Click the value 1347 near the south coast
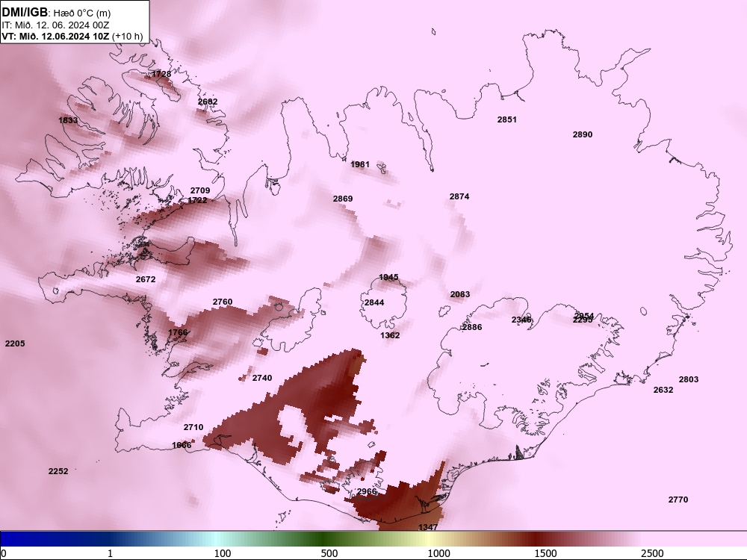This screenshot has width=747, height=560. (x=428, y=526)
